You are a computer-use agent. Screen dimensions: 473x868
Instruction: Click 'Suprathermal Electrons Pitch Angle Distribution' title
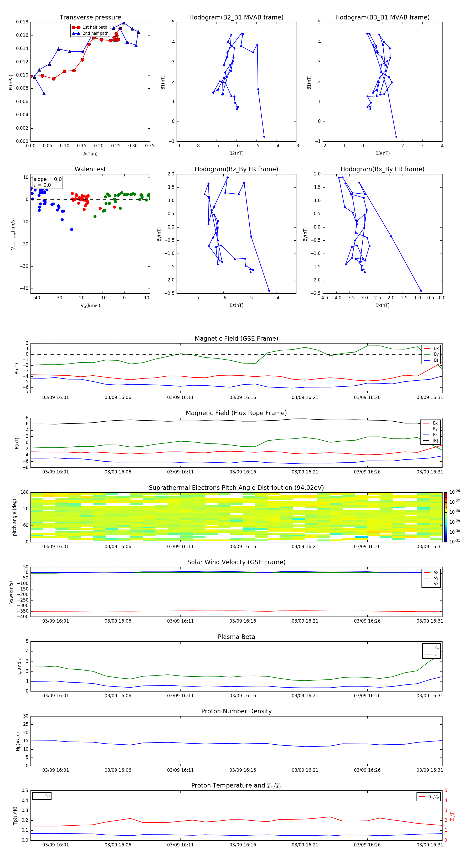236,488
